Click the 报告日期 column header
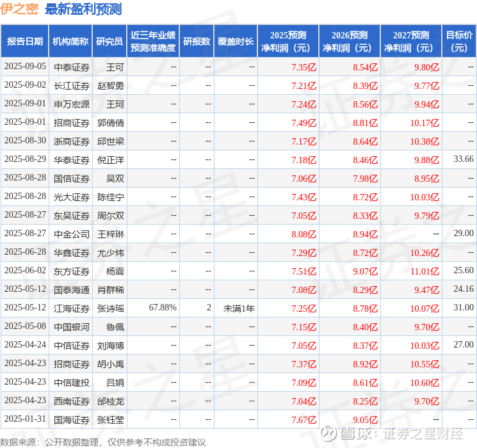Viewport: 477px width, 448px height. (24, 42)
